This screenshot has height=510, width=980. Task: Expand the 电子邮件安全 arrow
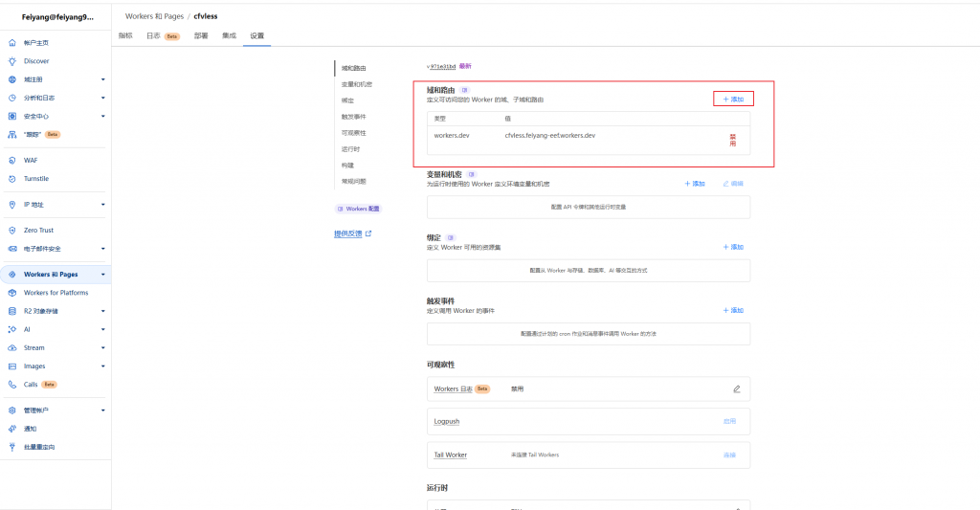pyautogui.click(x=103, y=249)
